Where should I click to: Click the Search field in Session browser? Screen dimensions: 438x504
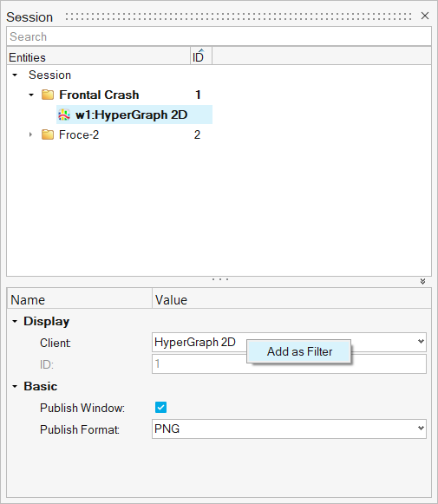pyautogui.click(x=219, y=36)
